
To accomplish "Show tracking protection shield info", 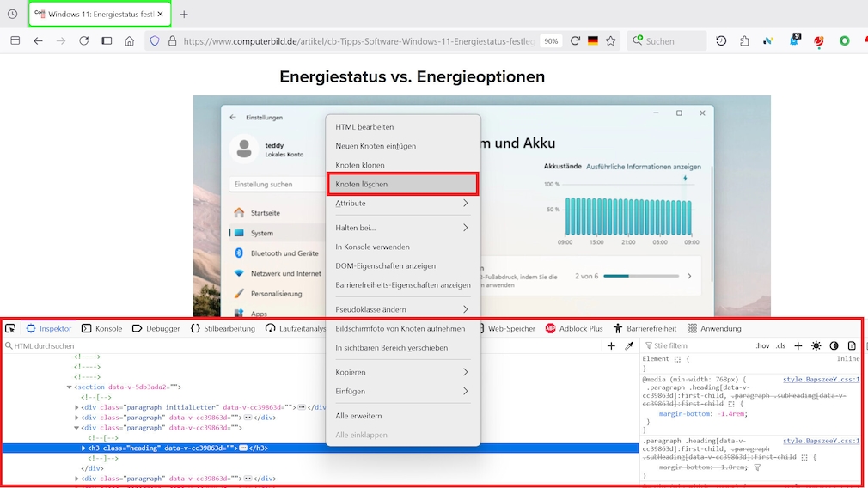I will 155,41.
